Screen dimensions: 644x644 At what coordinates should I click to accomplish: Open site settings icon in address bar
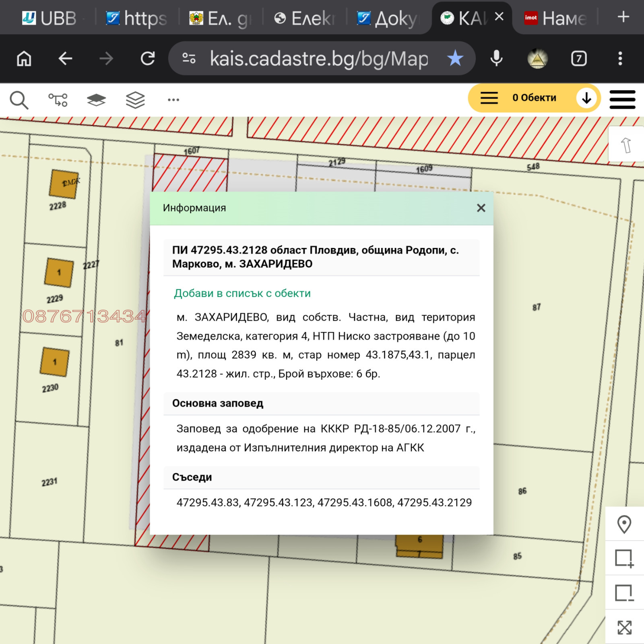[x=189, y=59]
